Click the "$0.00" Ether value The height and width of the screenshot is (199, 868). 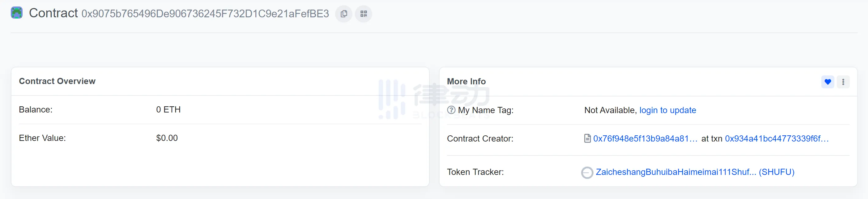(x=167, y=138)
